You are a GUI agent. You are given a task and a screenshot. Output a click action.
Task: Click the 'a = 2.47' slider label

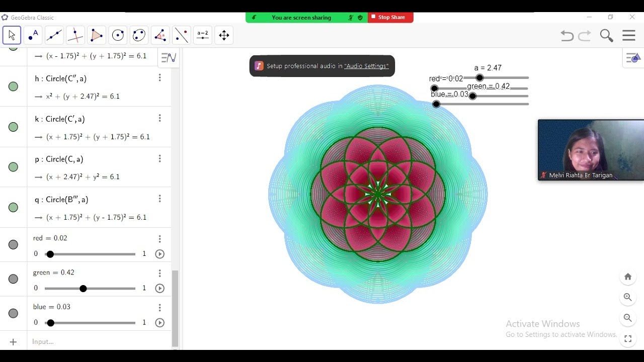[488, 68]
